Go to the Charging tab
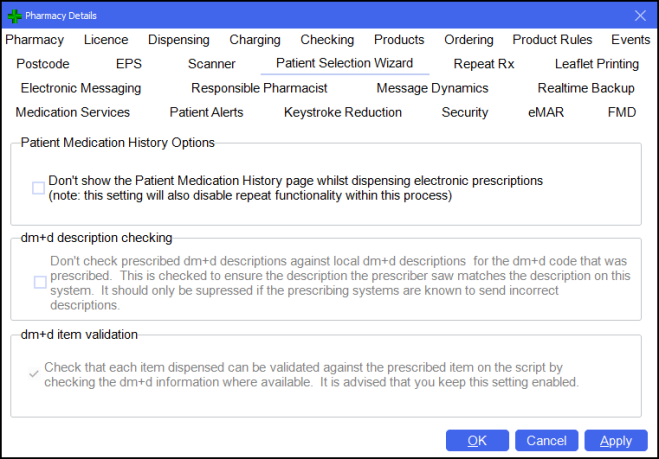 (255, 40)
